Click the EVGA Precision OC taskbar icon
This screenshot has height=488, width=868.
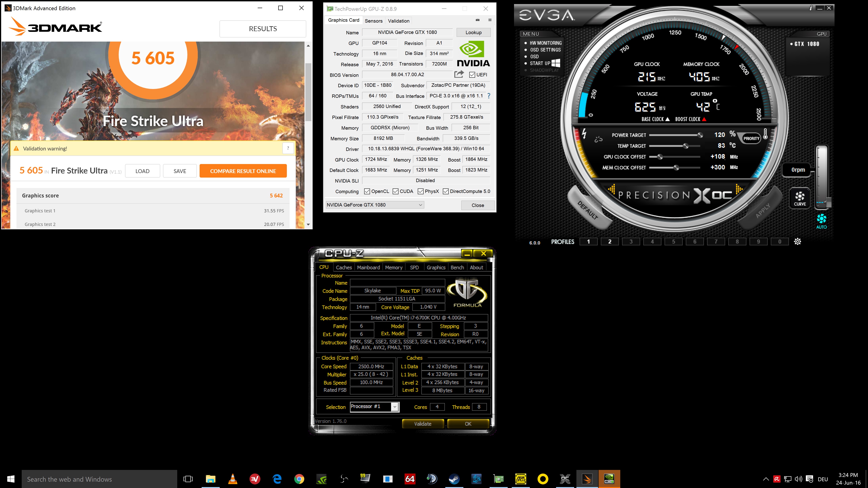(565, 479)
